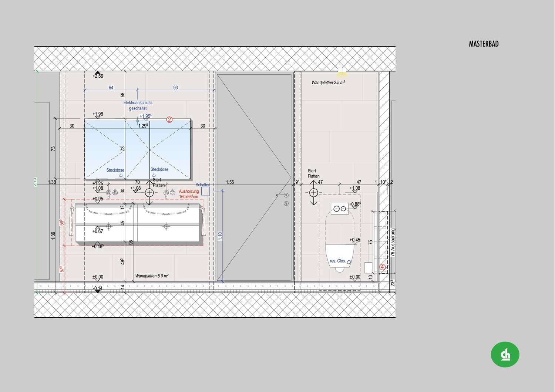Click the Wandplatten 2.5 m² label
This screenshot has width=555, height=392.
[328, 82]
